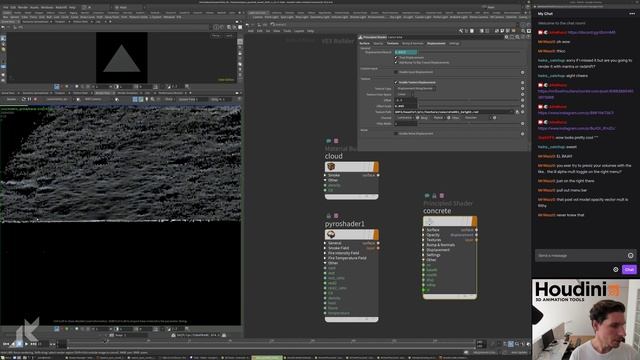Switch to Opacity tab in parameter panel
Image resolution: width=640 pixels, height=360 pixels.
point(378,43)
